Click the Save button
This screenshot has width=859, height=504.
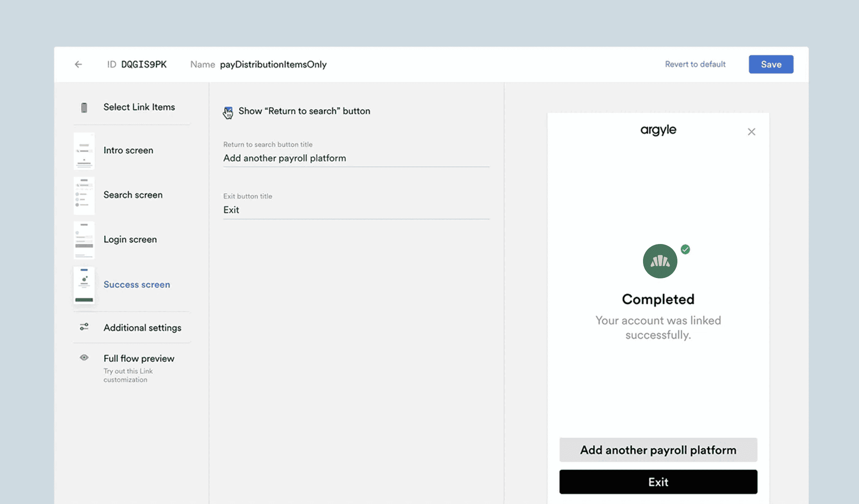point(771,64)
